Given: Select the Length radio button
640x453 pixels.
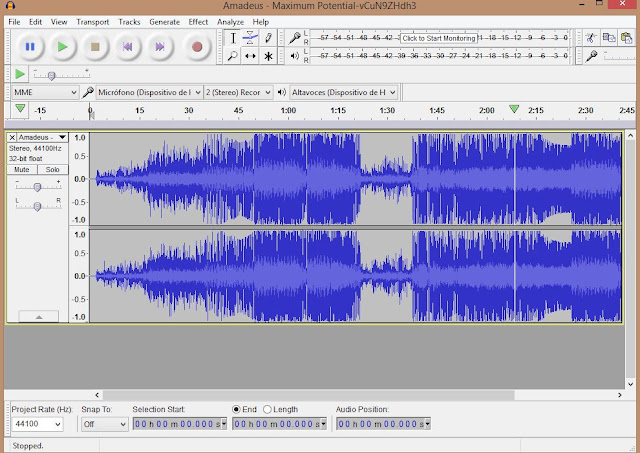Looking at the screenshot, I should click(x=267, y=409).
